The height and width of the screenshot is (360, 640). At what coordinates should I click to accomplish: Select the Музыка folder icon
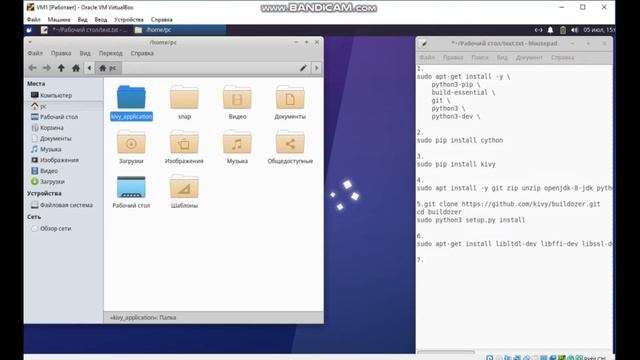tap(237, 142)
